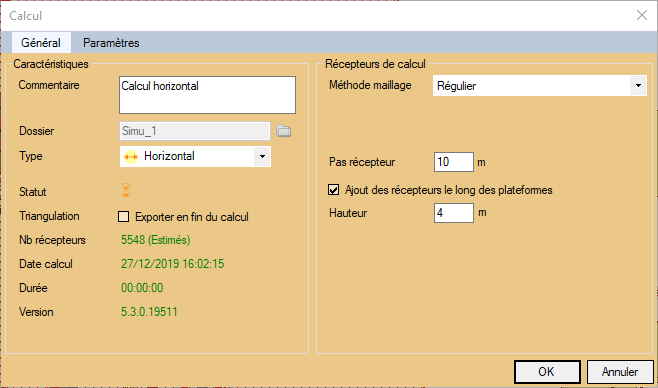
Task: Click the Horizontal type icon in Type combo
Action: point(131,156)
